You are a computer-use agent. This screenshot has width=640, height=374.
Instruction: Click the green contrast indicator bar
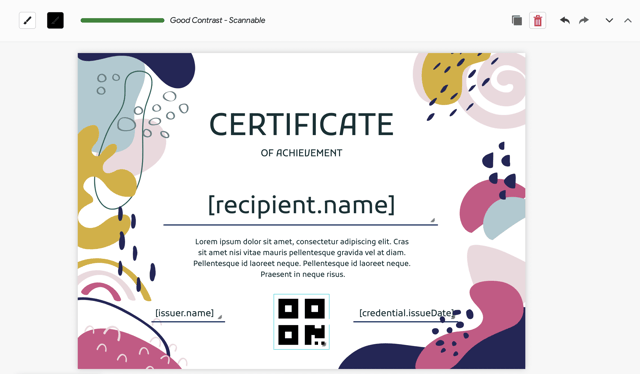click(x=122, y=20)
